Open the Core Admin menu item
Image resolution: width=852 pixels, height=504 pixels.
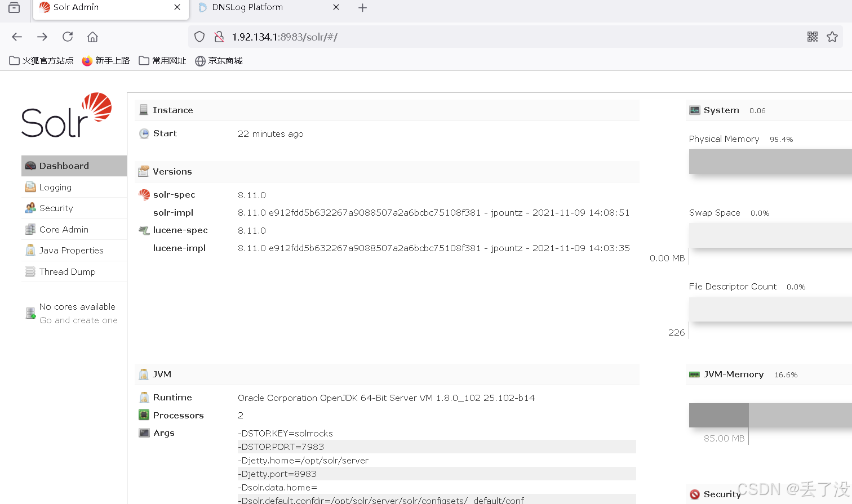[74, 229]
